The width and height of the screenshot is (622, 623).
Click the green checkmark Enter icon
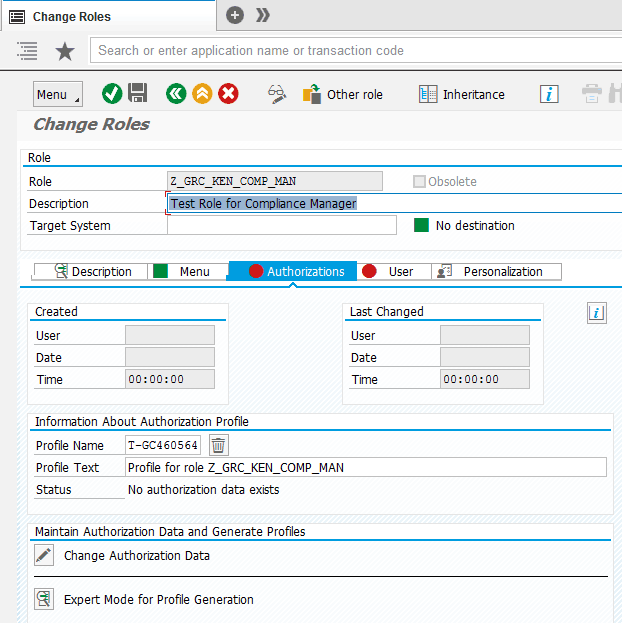coord(112,94)
